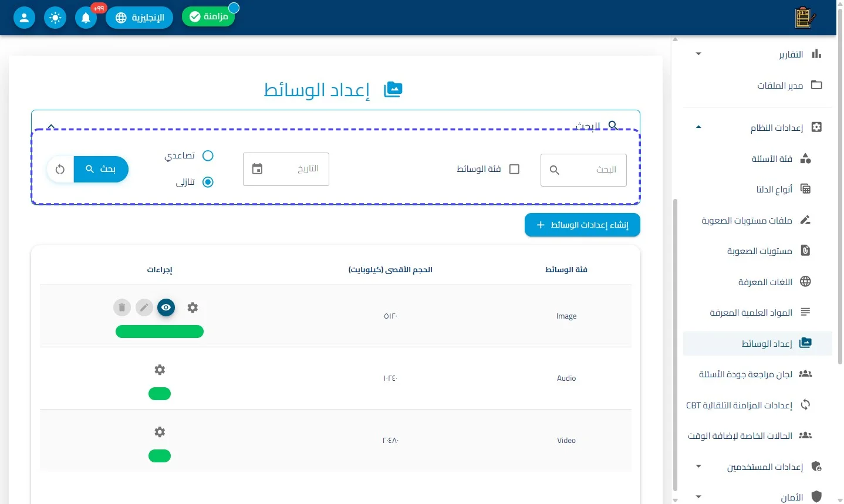Click the magnifier icon in search field
844x504 pixels.
tap(554, 170)
